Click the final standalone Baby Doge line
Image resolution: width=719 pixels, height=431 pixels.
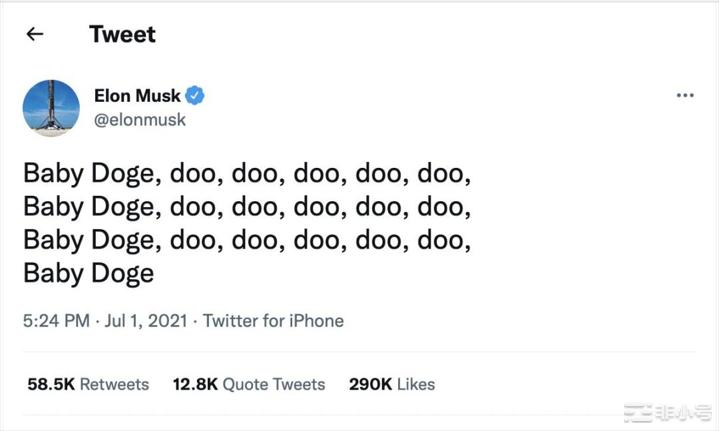point(88,273)
